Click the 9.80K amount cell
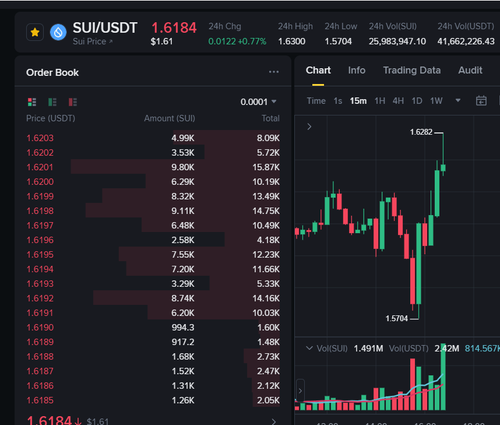Viewport: 500px width, 425px height. [183, 167]
